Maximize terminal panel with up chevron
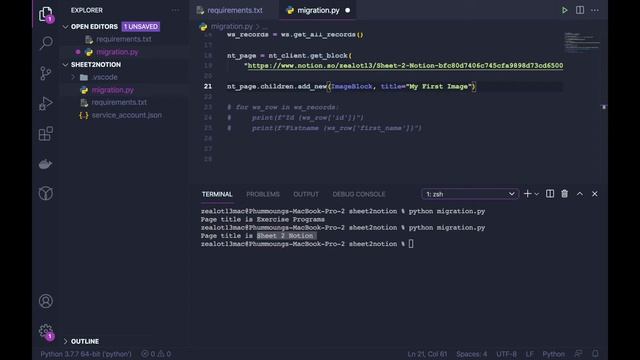Image resolution: width=640 pixels, height=360 pixels. point(580,194)
